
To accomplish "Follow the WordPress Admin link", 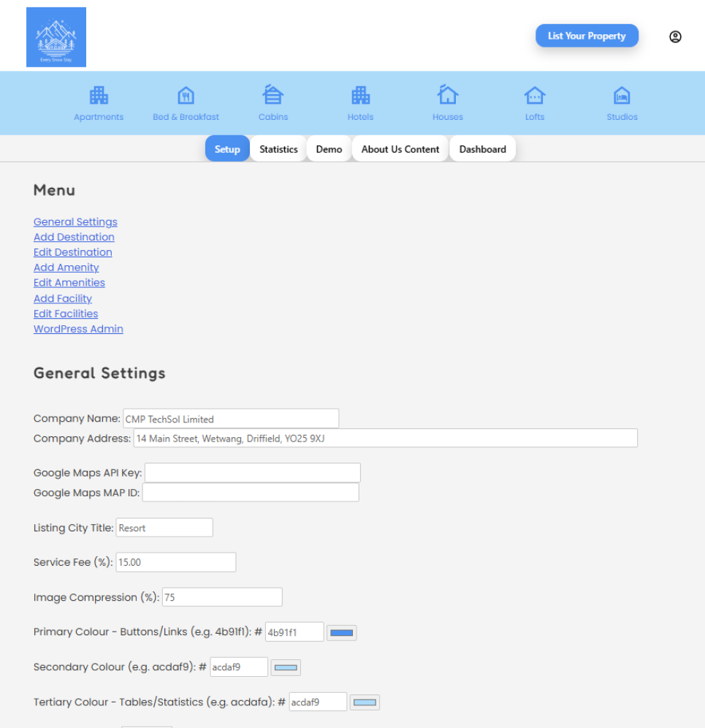I will tap(78, 329).
